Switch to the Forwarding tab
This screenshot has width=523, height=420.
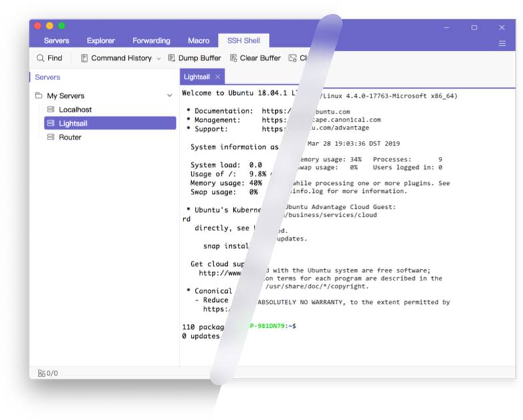(x=151, y=41)
